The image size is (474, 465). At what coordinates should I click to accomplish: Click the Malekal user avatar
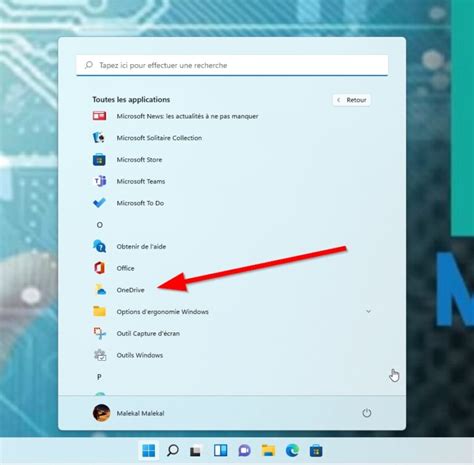tap(101, 413)
